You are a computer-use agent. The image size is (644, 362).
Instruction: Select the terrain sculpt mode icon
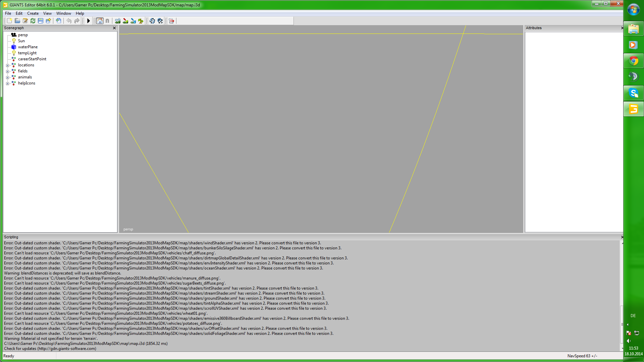coord(118,21)
